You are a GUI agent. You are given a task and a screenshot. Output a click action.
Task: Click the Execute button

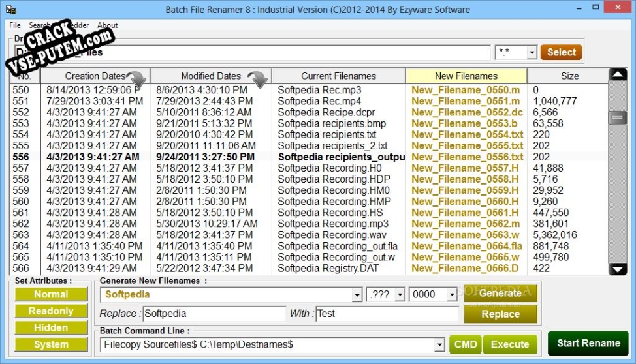click(x=510, y=344)
